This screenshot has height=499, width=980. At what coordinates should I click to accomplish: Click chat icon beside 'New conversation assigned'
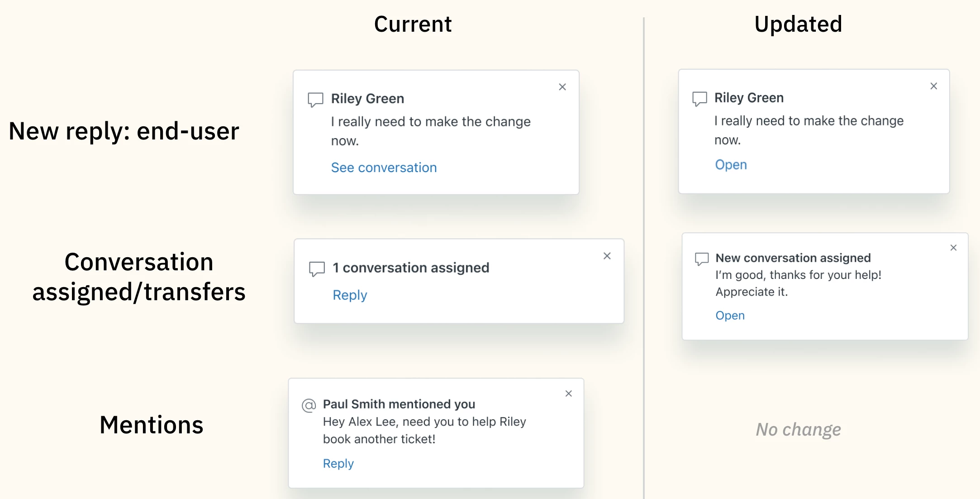[x=701, y=259]
